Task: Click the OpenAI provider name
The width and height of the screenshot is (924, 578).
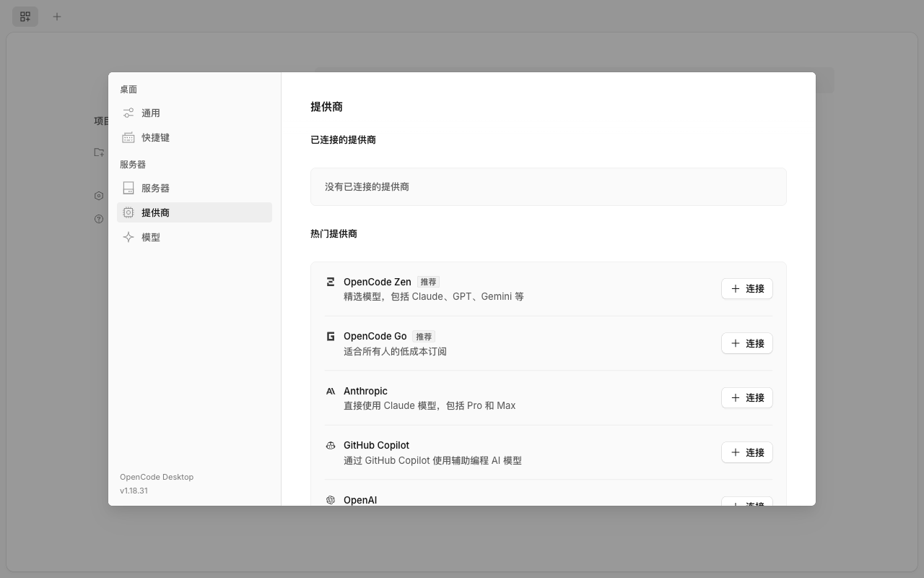Action: click(360, 500)
